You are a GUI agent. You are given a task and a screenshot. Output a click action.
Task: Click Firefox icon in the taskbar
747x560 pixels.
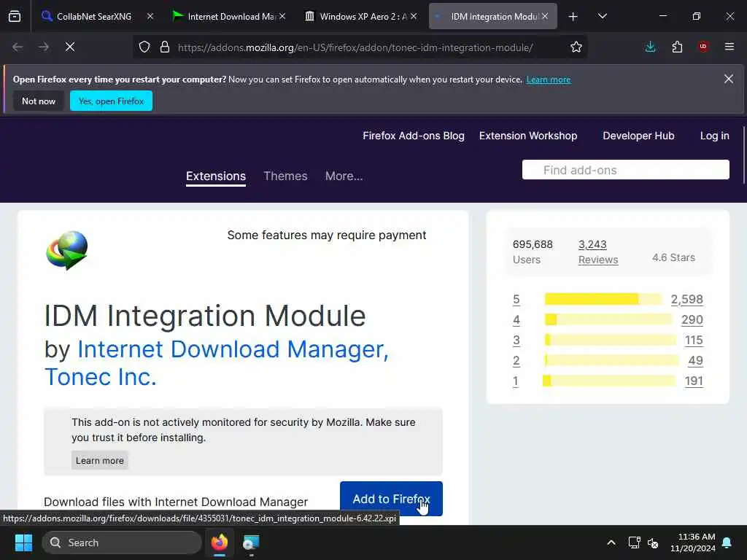(220, 542)
